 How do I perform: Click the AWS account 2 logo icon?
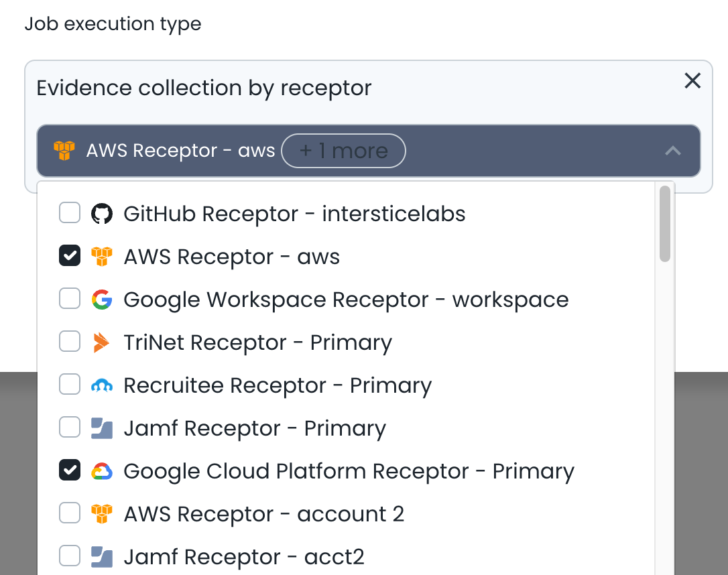(x=101, y=514)
